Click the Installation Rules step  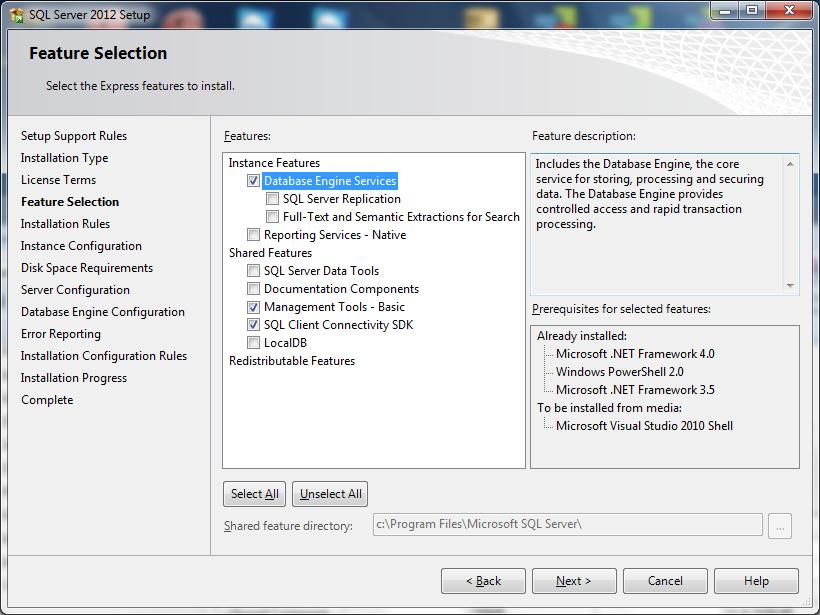(x=65, y=224)
